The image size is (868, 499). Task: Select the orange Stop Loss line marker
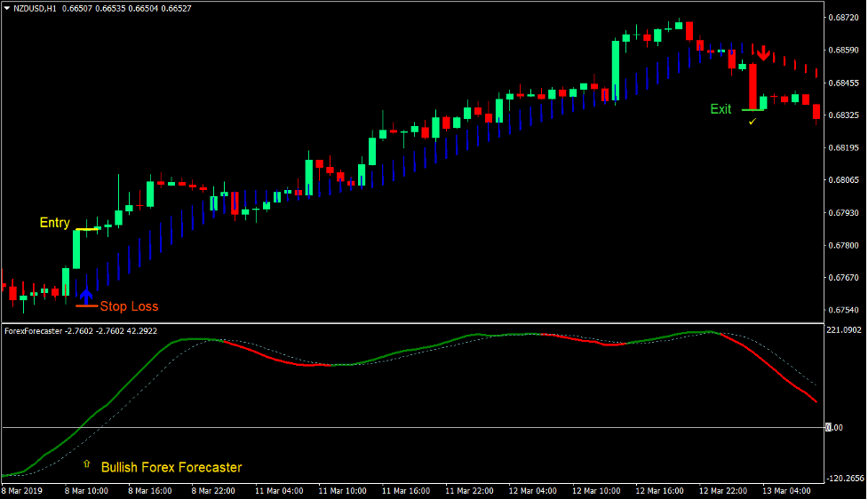click(86, 306)
